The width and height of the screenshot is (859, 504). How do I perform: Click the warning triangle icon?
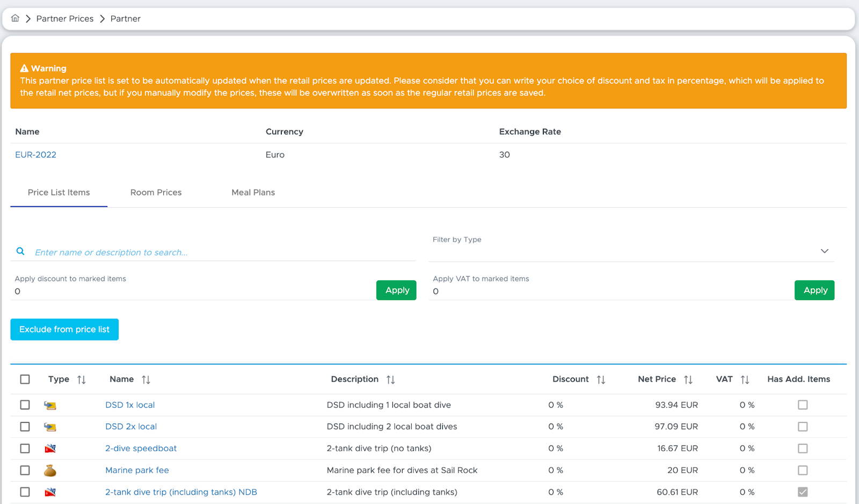tap(24, 68)
